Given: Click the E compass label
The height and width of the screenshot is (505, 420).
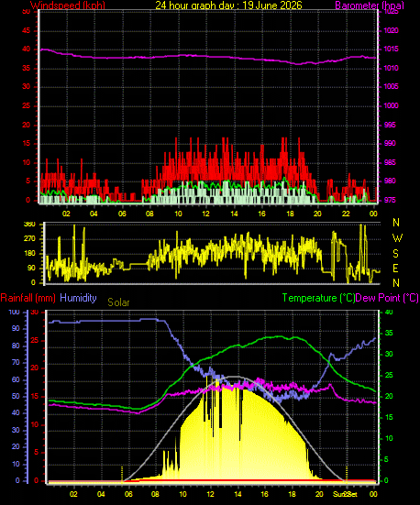Looking at the screenshot, I should point(395,268).
